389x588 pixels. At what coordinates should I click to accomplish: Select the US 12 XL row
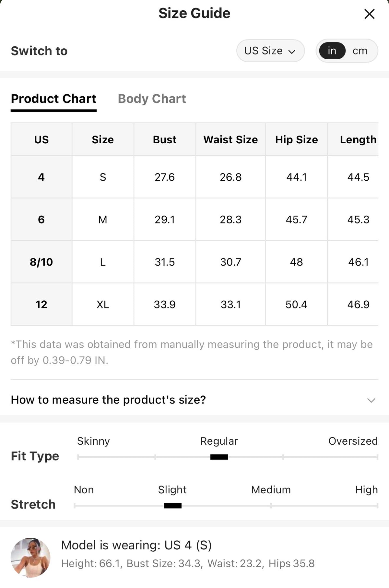pyautogui.click(x=194, y=304)
